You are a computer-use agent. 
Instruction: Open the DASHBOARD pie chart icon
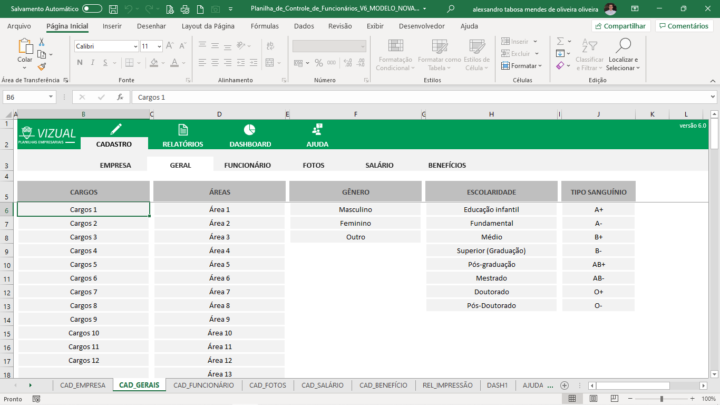(249, 130)
